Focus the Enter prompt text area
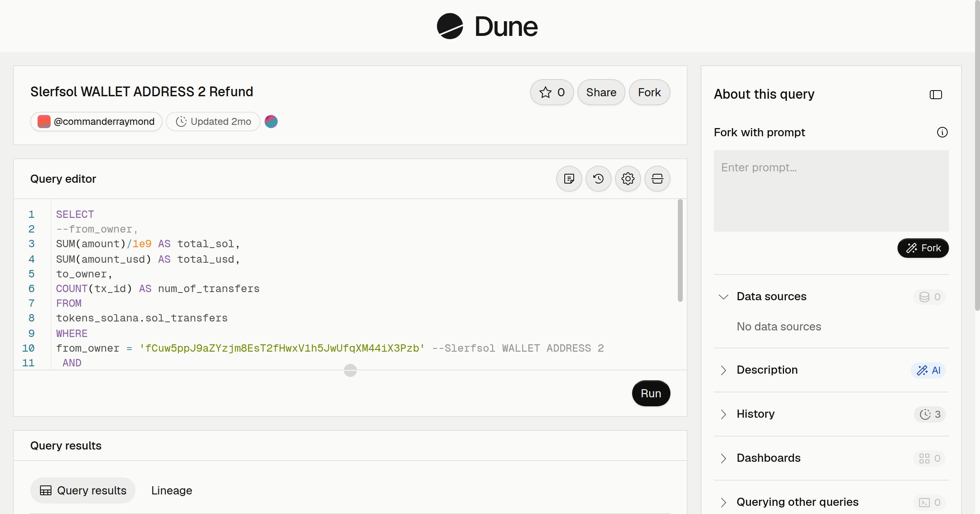This screenshot has width=980, height=514. pos(831,191)
